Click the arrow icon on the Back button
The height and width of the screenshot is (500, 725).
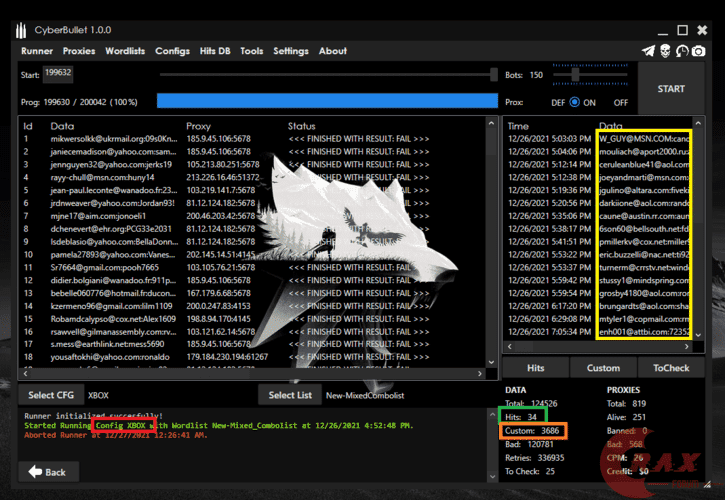click(x=34, y=472)
